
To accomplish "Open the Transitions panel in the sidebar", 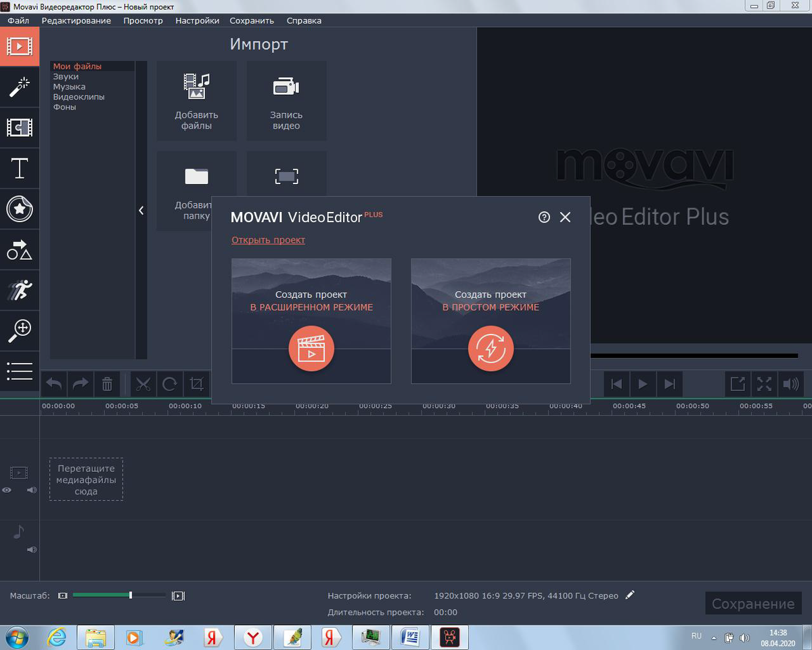I will pyautogui.click(x=20, y=127).
